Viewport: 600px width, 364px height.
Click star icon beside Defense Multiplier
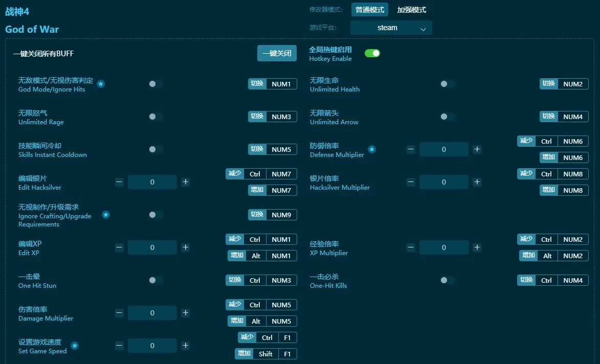tap(371, 149)
